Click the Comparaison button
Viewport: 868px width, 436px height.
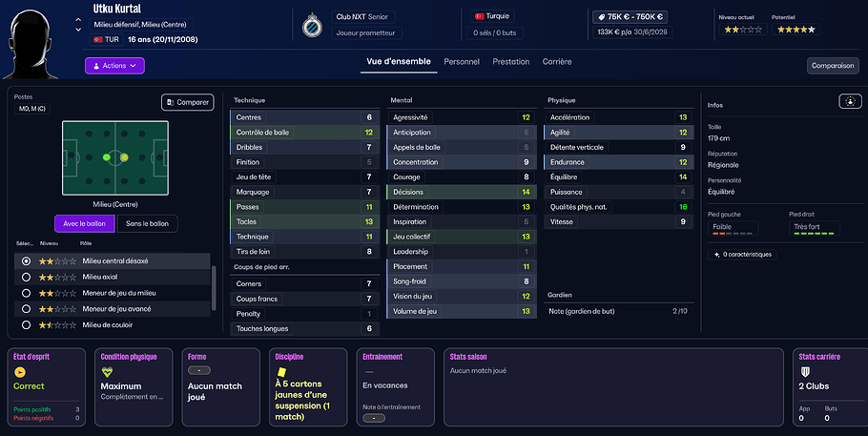click(x=832, y=66)
